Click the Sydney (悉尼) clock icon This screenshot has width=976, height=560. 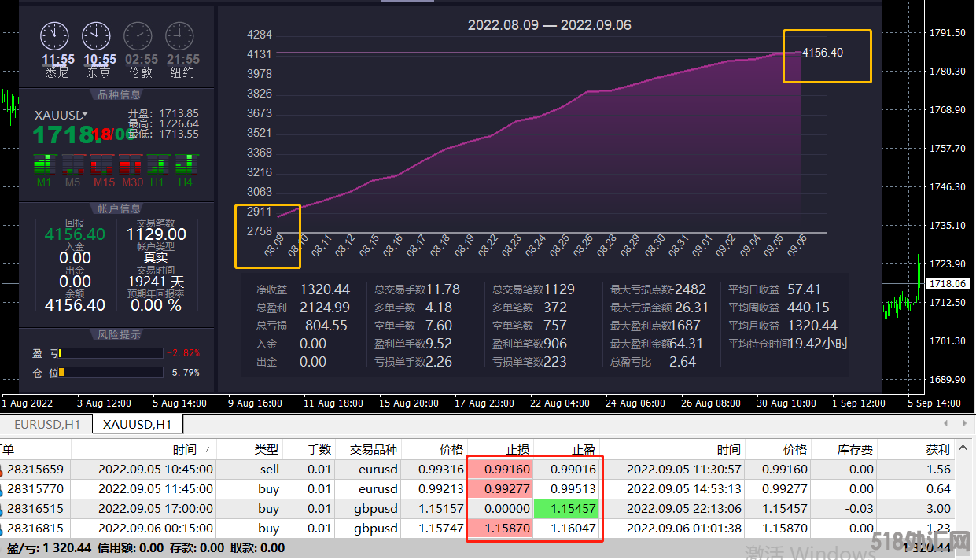55,36
